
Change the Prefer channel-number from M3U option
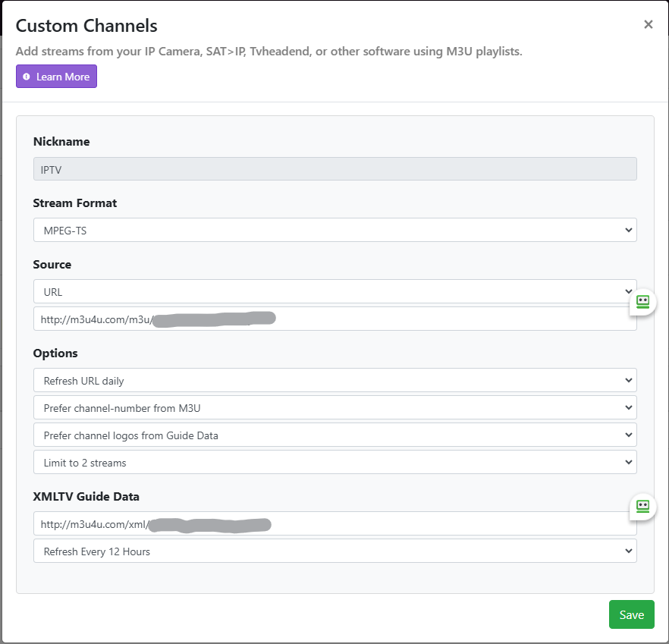[334, 408]
